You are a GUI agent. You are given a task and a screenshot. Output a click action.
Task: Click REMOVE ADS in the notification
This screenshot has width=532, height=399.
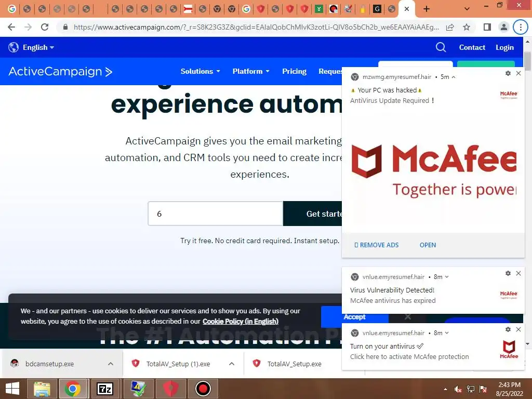tap(376, 245)
